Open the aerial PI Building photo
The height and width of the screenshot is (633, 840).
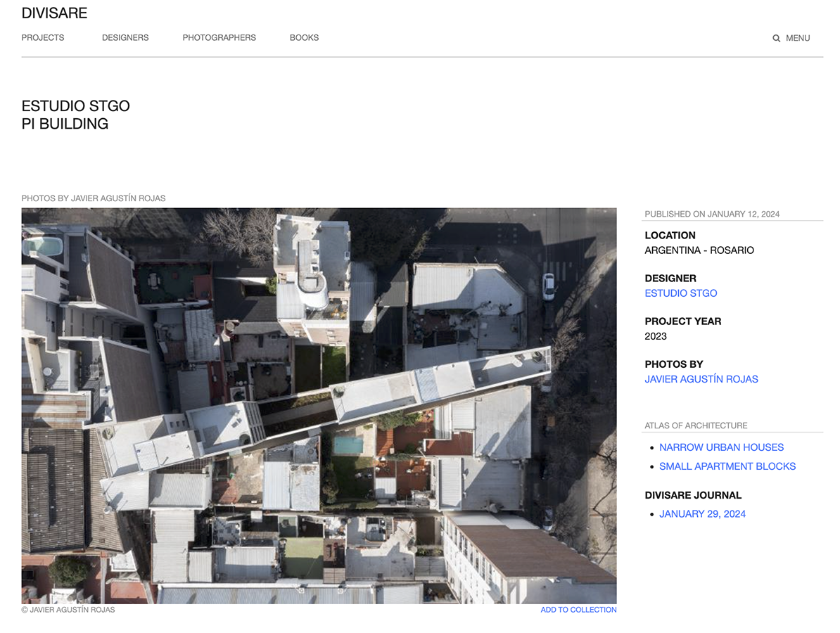tap(319, 406)
